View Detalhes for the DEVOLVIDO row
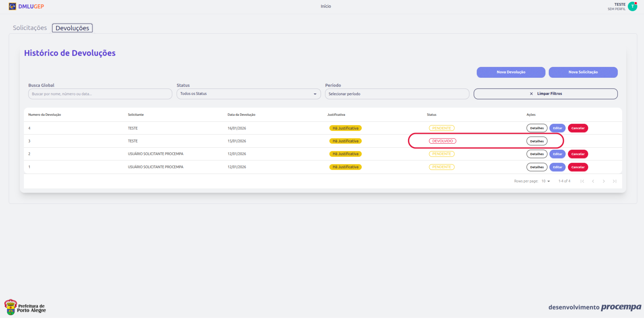This screenshot has width=644, height=321. (x=537, y=141)
